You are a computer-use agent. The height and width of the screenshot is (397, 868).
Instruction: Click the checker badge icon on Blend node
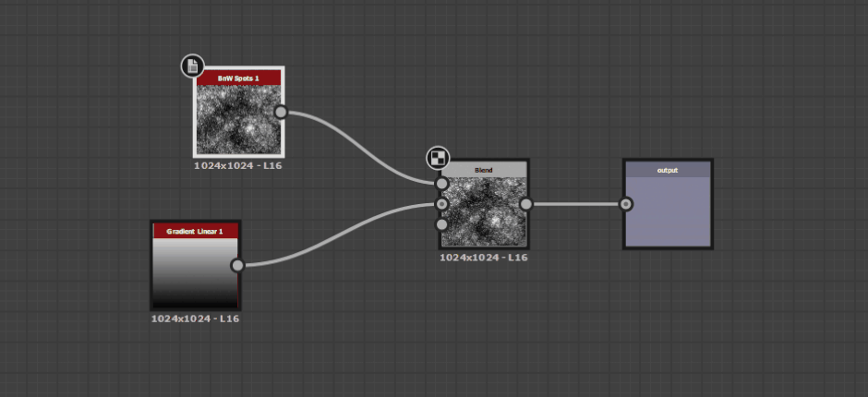point(437,157)
